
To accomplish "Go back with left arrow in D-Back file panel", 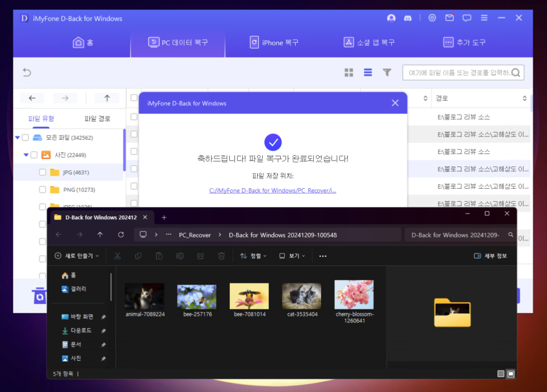I will (32, 98).
